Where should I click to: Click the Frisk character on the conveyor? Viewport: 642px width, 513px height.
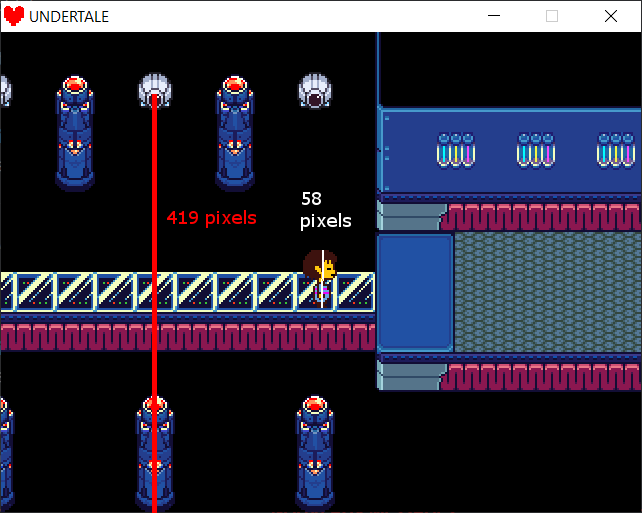[320, 279]
